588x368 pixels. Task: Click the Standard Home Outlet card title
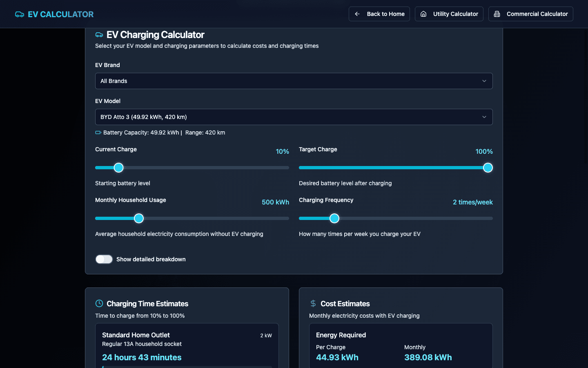tap(136, 335)
